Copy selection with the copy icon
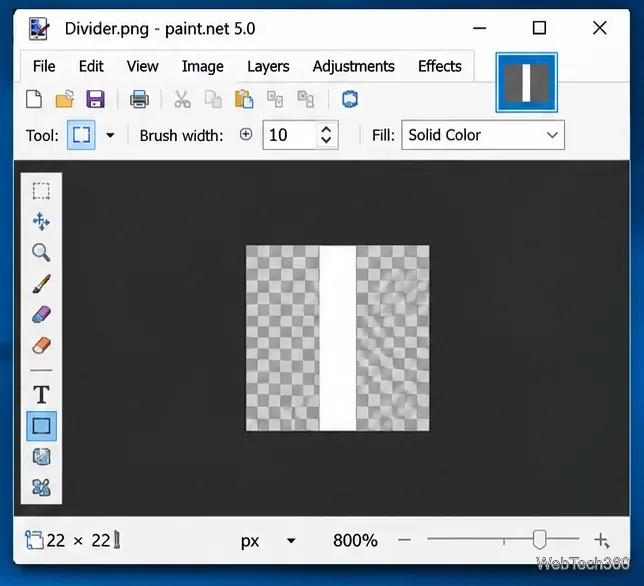644x586 pixels. [213, 99]
